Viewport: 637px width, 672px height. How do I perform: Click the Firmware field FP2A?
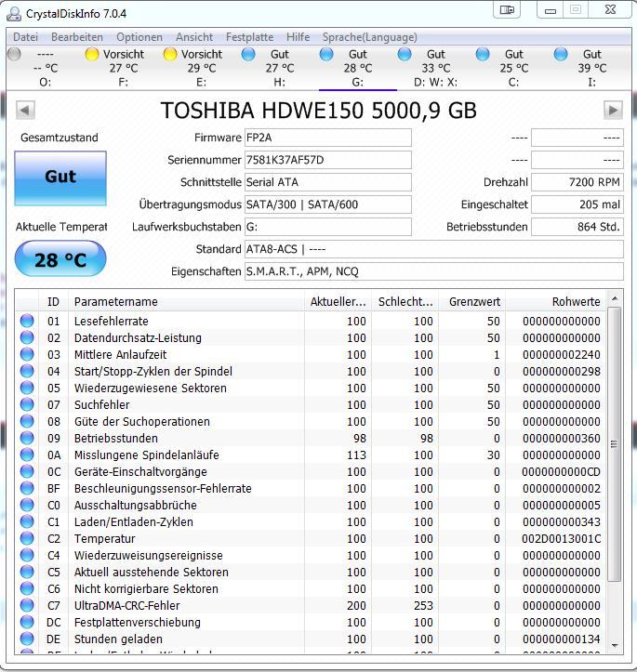pos(328,138)
